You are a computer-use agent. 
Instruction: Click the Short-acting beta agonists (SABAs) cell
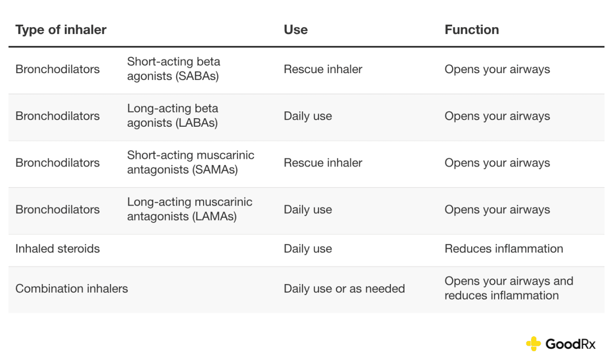(x=173, y=69)
